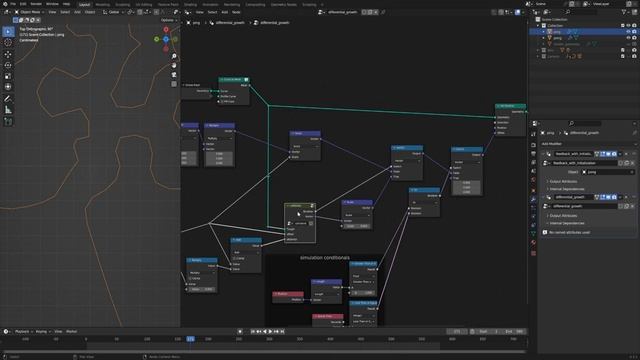Toggle visibility eye of Collection row
The image size is (640, 360).
pyautogui.click(x=629, y=25)
